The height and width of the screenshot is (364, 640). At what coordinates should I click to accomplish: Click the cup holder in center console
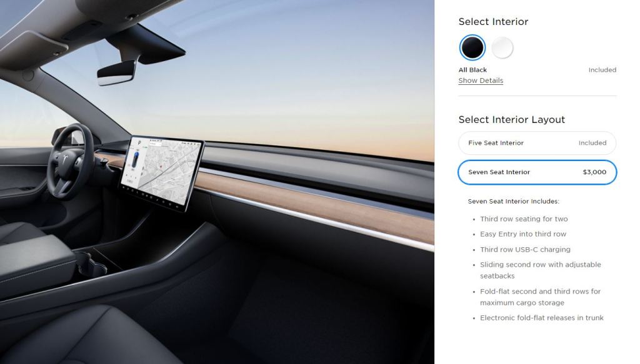point(92,265)
